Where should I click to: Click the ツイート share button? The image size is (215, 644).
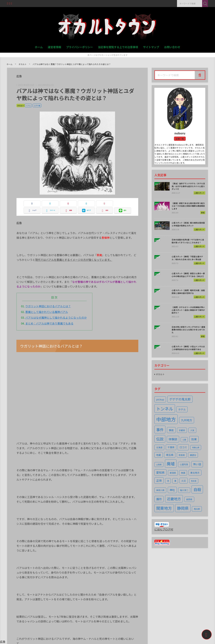click(50, 210)
